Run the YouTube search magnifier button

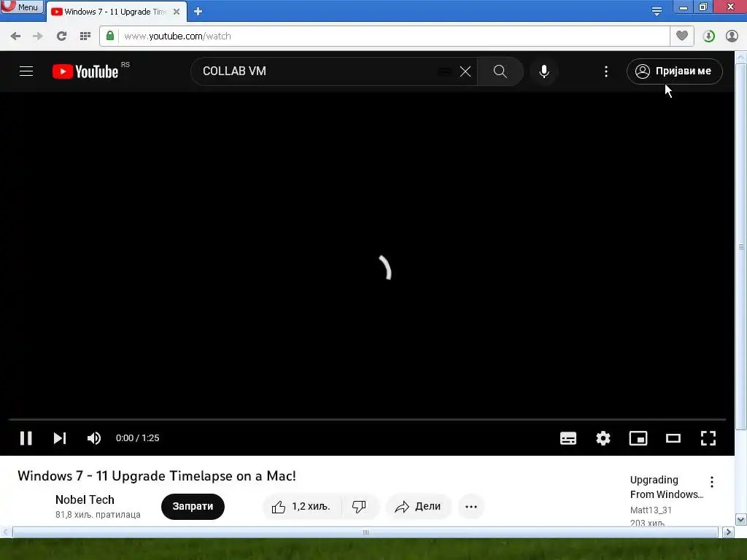click(x=500, y=71)
